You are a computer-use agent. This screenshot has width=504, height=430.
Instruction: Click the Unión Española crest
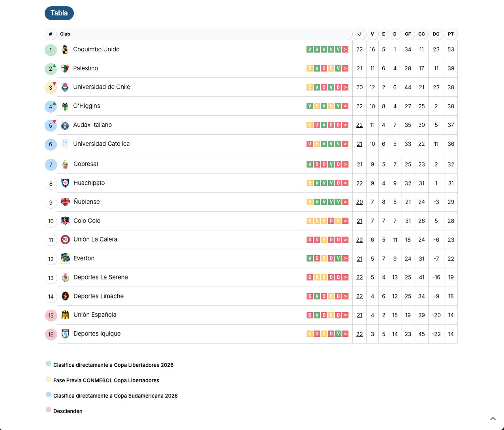(66, 315)
